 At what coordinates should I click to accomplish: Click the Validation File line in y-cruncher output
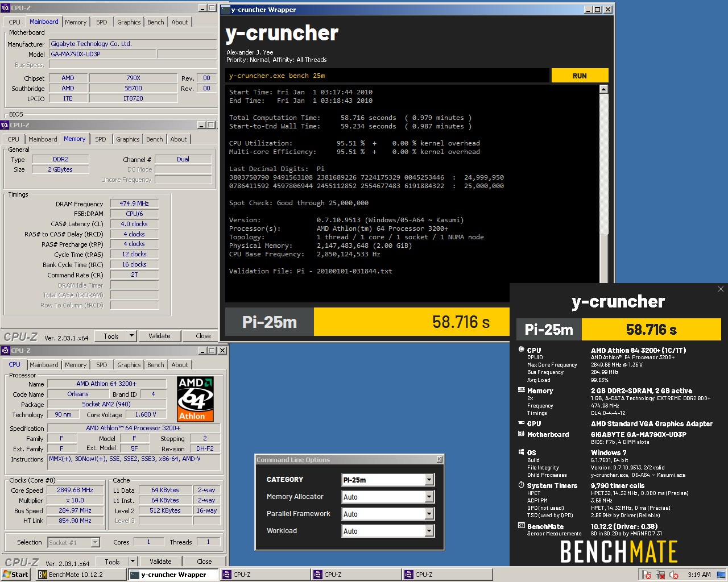(x=311, y=271)
